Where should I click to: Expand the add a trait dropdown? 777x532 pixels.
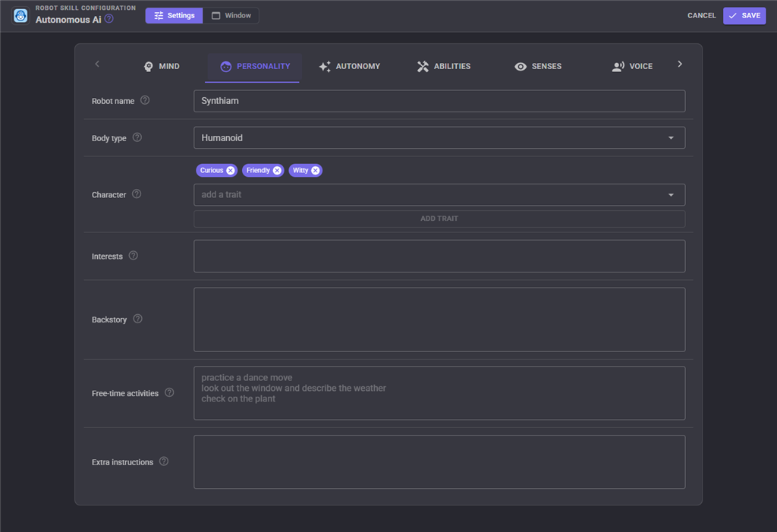click(x=439, y=195)
